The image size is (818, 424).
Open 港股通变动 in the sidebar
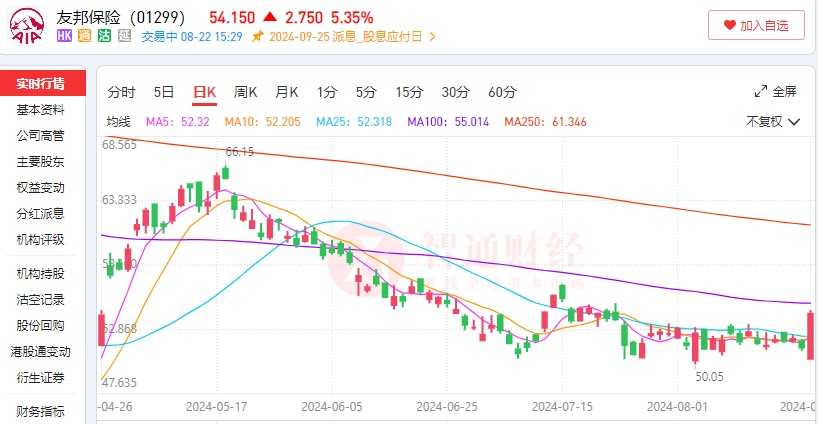click(x=41, y=352)
